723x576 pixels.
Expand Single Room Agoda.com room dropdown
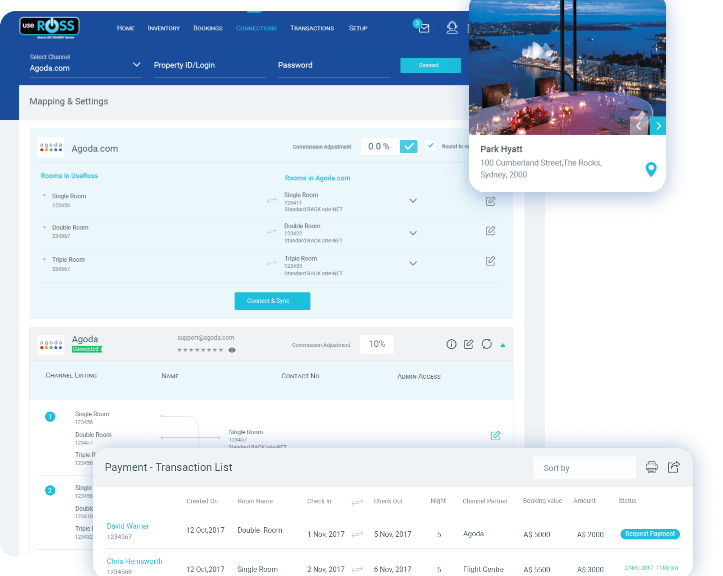[x=413, y=201]
